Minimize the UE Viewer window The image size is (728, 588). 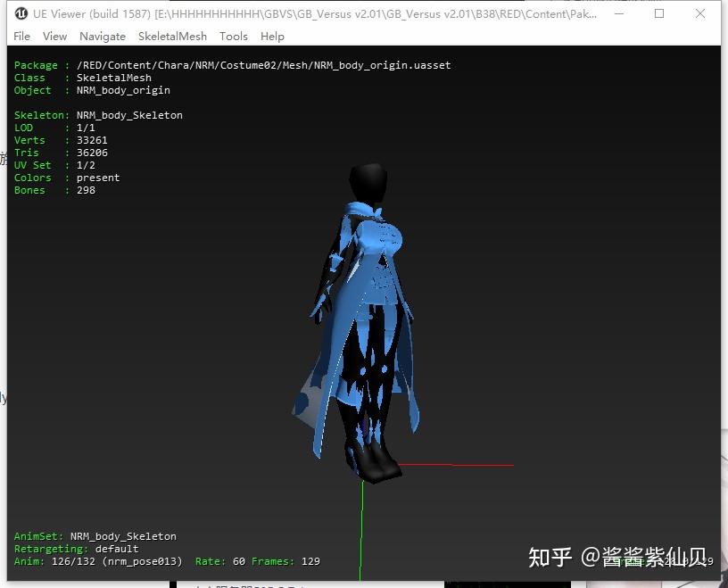coord(619,14)
